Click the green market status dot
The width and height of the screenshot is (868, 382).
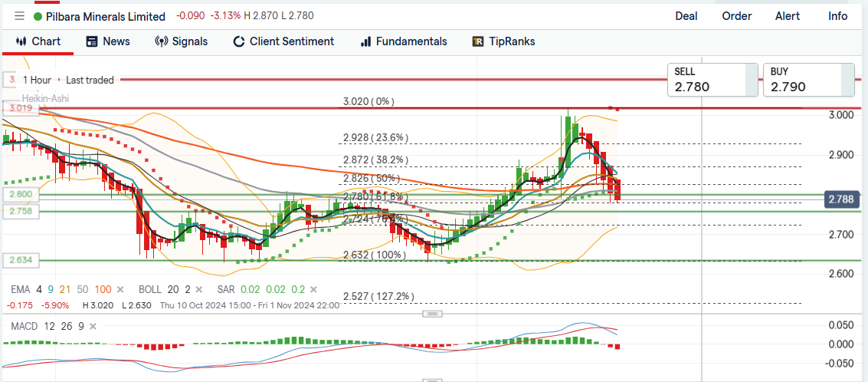(38, 16)
